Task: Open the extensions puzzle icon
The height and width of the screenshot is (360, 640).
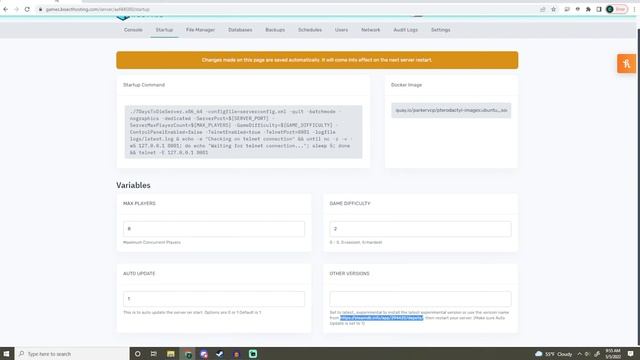Action: tap(588, 9)
